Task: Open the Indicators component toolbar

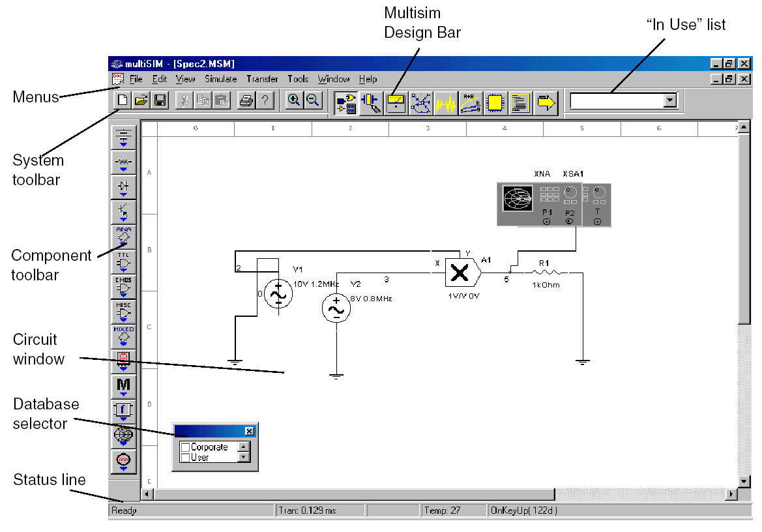Action: [123, 361]
